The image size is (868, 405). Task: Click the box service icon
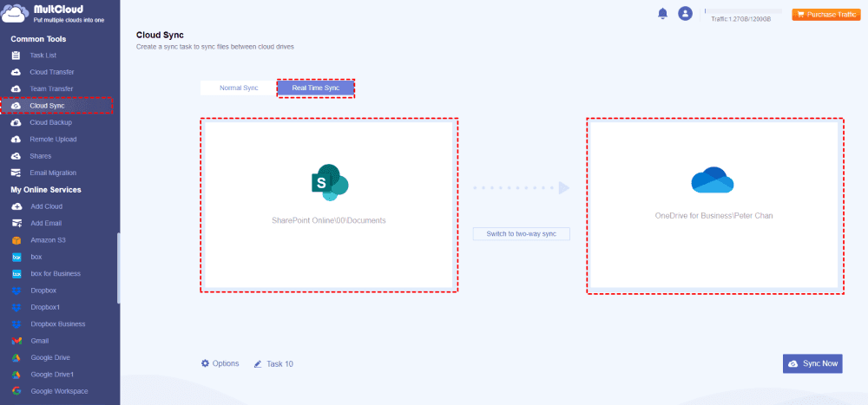pyautogui.click(x=16, y=257)
